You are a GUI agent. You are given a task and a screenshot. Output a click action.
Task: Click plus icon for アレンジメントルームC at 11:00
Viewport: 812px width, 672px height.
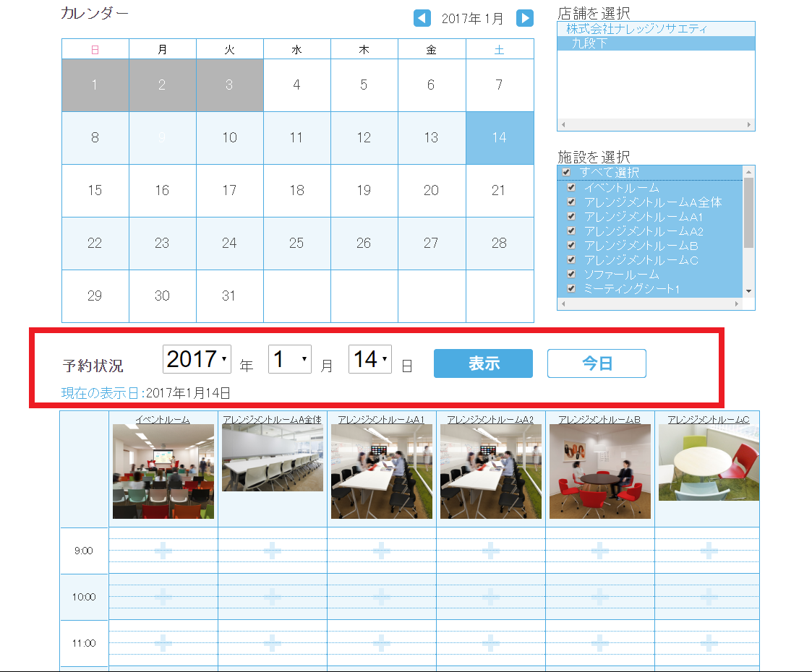(709, 643)
